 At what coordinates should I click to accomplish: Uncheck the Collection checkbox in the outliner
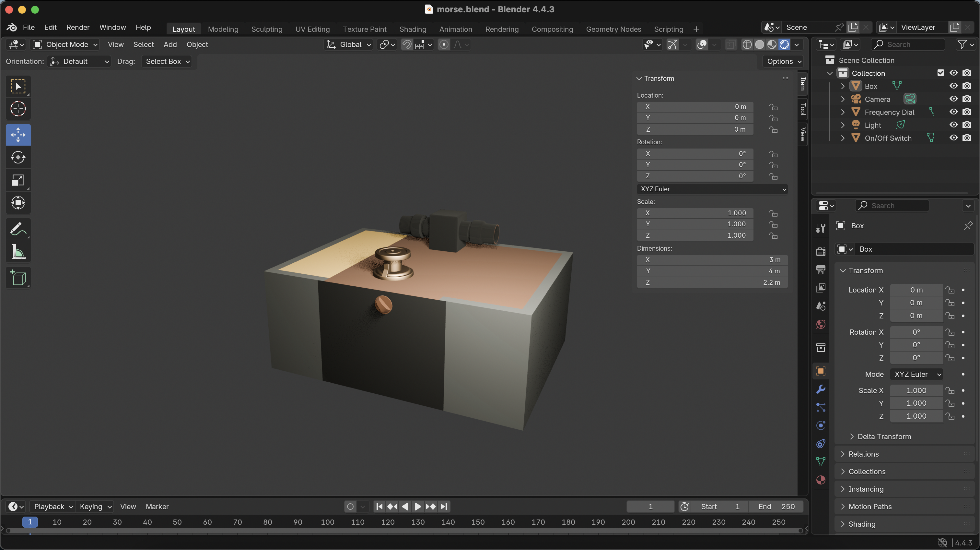coord(940,73)
